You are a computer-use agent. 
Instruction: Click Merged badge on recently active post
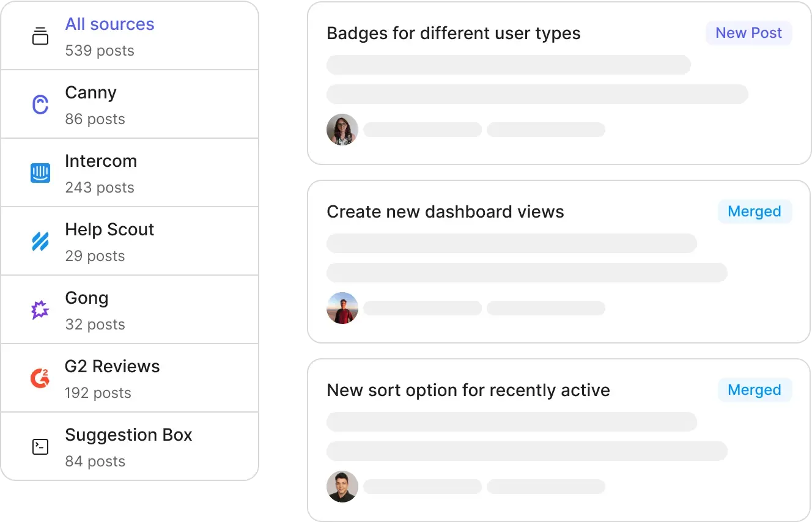(755, 389)
